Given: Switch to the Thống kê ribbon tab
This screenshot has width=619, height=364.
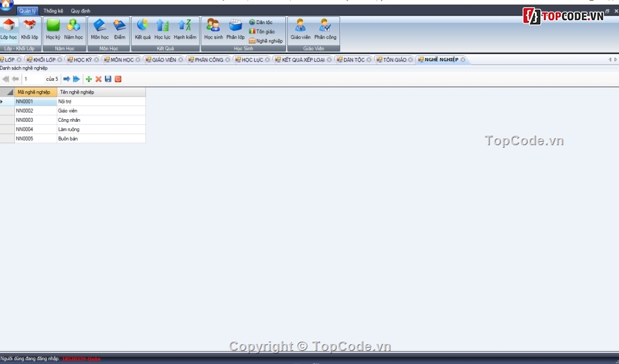Looking at the screenshot, I should pos(53,11).
